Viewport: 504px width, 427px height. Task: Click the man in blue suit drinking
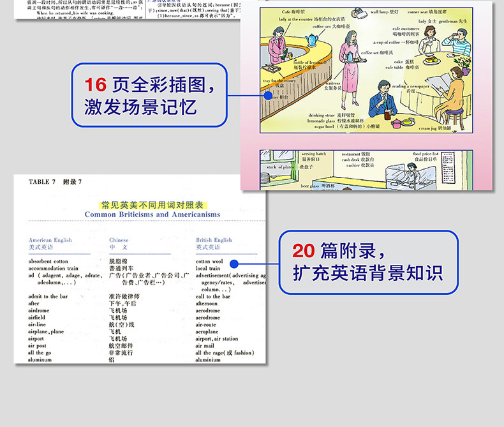(383, 99)
